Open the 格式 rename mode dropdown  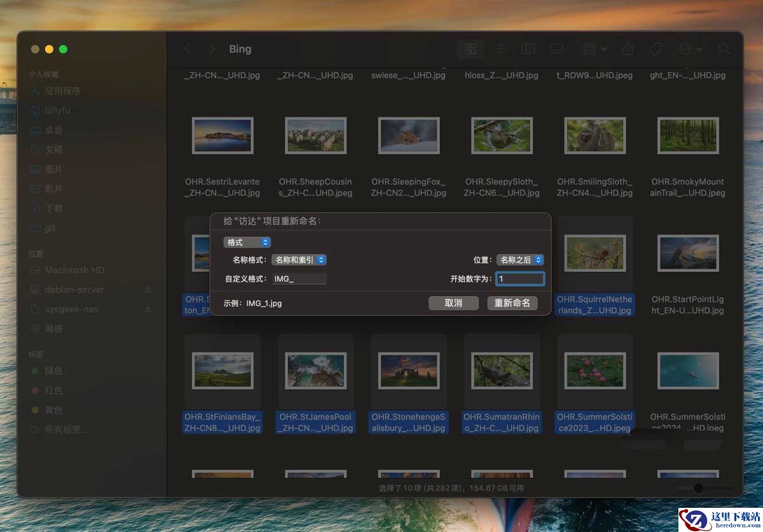point(247,242)
